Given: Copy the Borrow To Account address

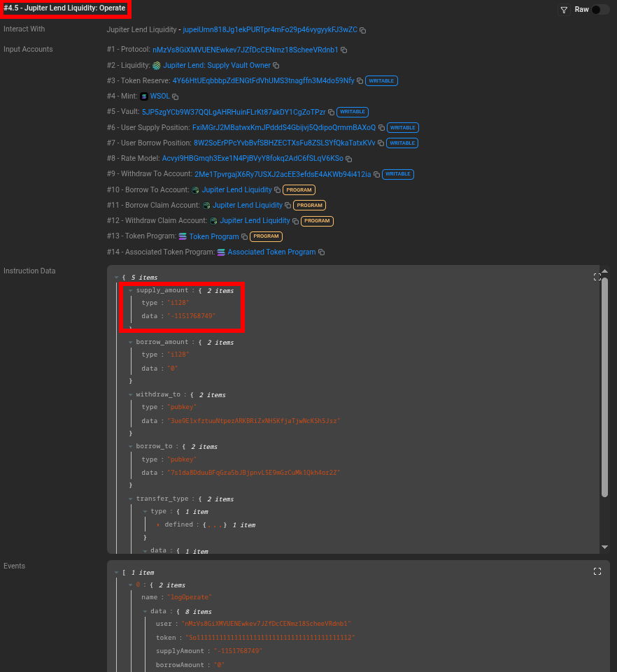Looking at the screenshot, I should (x=278, y=190).
